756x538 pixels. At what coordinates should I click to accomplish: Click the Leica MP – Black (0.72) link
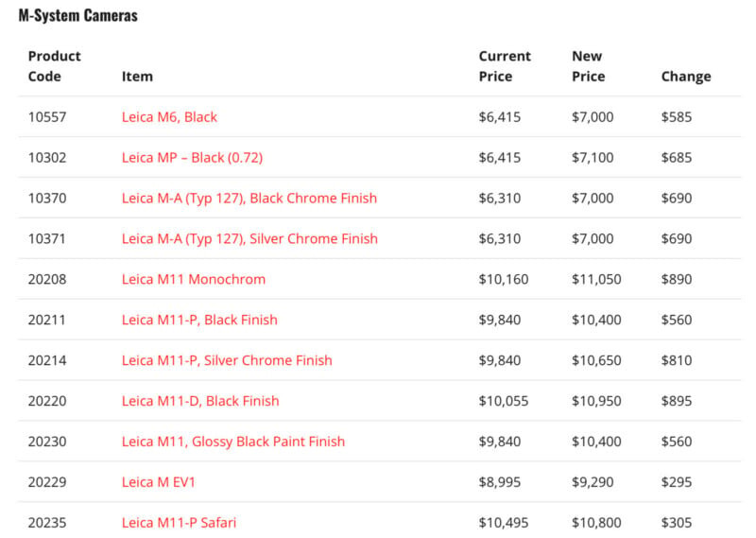[x=192, y=158]
